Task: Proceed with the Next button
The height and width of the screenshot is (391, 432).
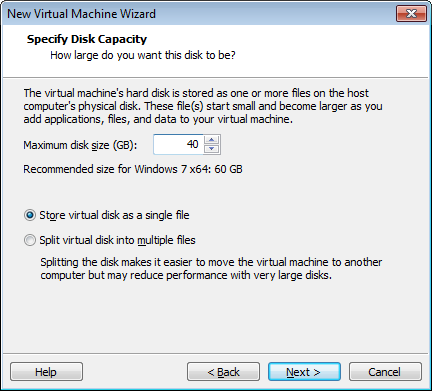Action: click(x=304, y=372)
